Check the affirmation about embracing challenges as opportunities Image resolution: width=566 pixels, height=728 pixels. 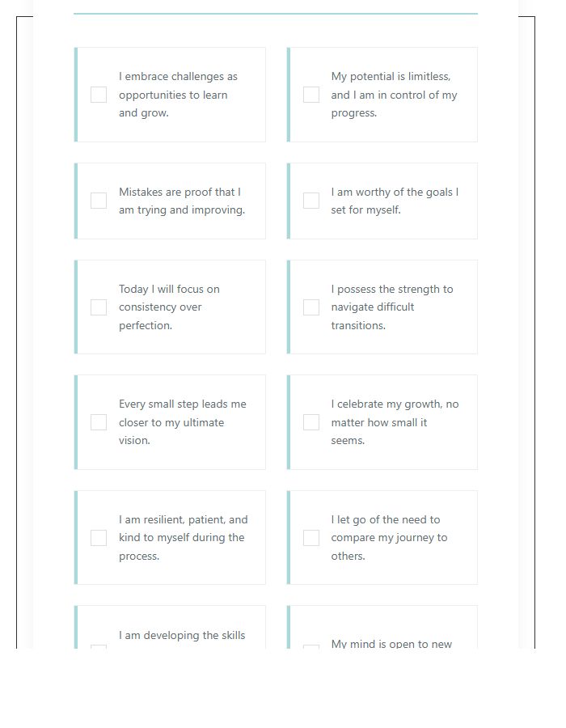click(x=99, y=95)
